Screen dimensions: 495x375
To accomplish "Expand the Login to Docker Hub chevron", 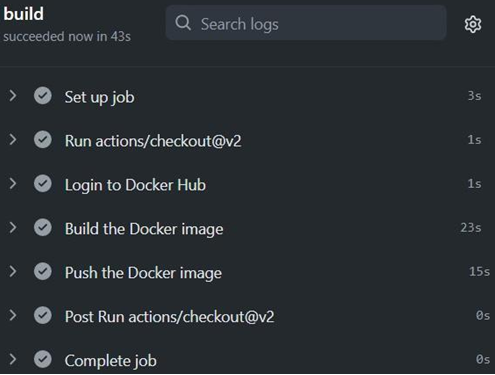I will (x=13, y=184).
